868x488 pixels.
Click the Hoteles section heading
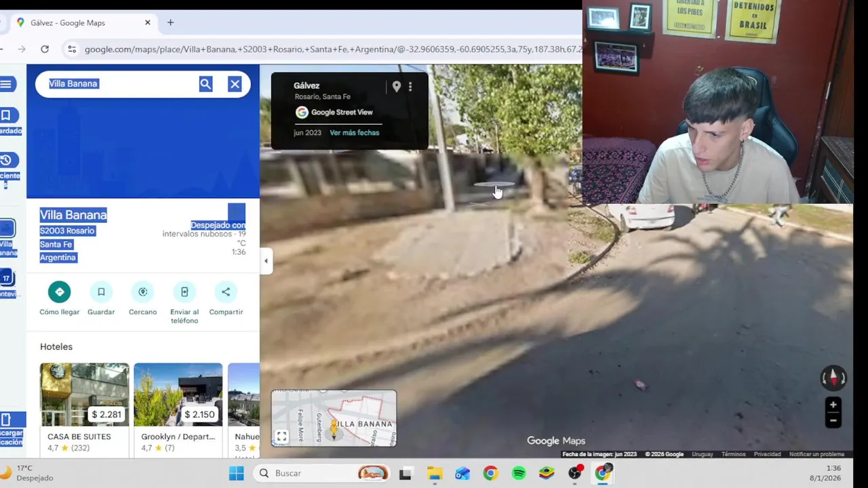(x=56, y=347)
